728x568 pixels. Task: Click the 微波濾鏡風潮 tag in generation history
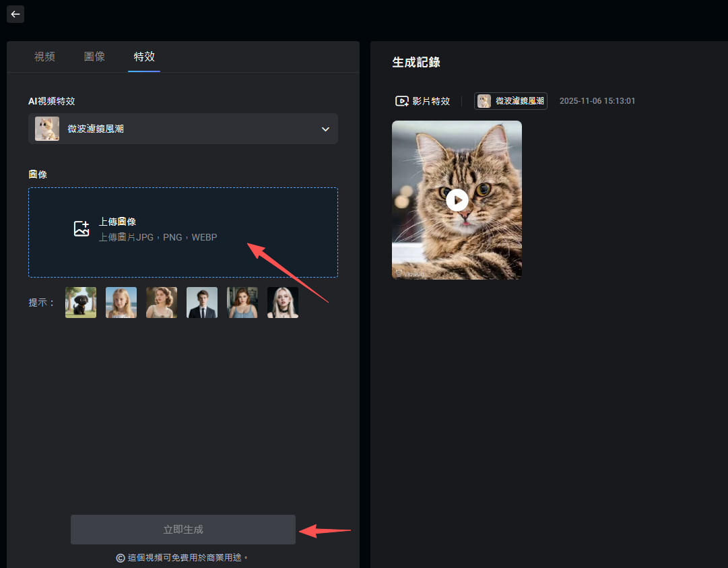coord(510,101)
